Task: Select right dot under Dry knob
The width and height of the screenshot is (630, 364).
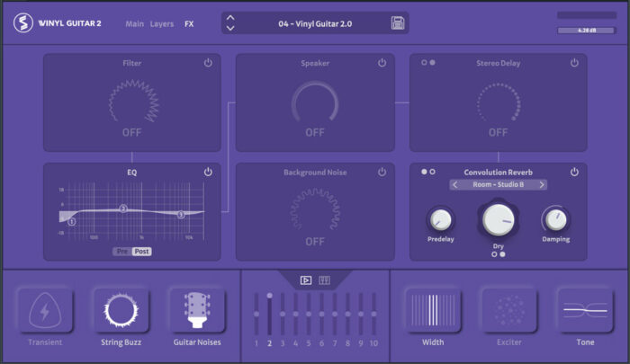Action: [x=502, y=254]
